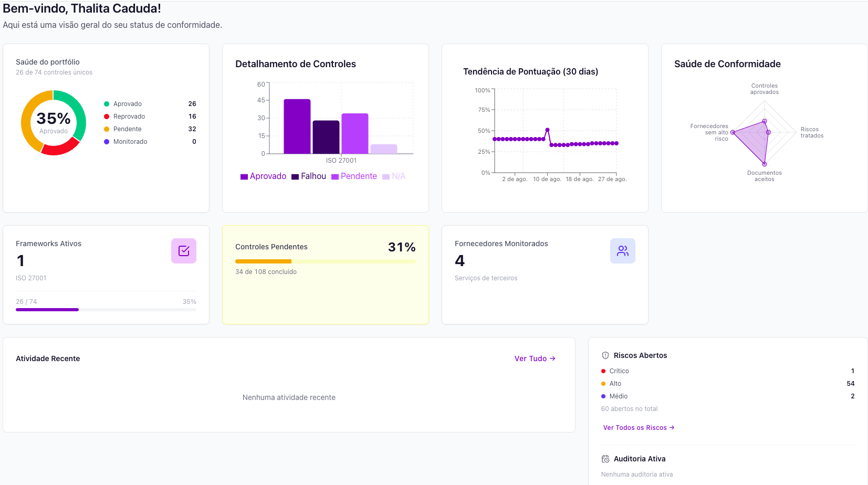Image resolution: width=868 pixels, height=485 pixels.
Task: Click the Frameworks Ativos checkmark icon
Action: (x=184, y=251)
